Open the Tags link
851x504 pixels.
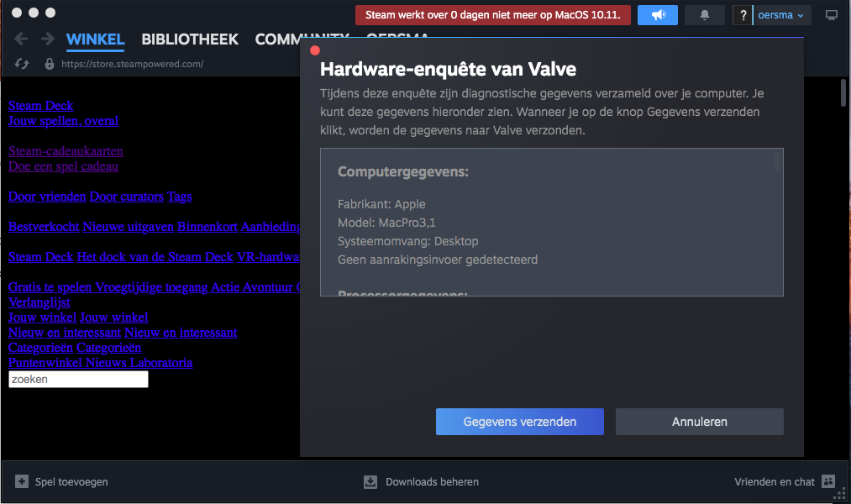tap(180, 197)
